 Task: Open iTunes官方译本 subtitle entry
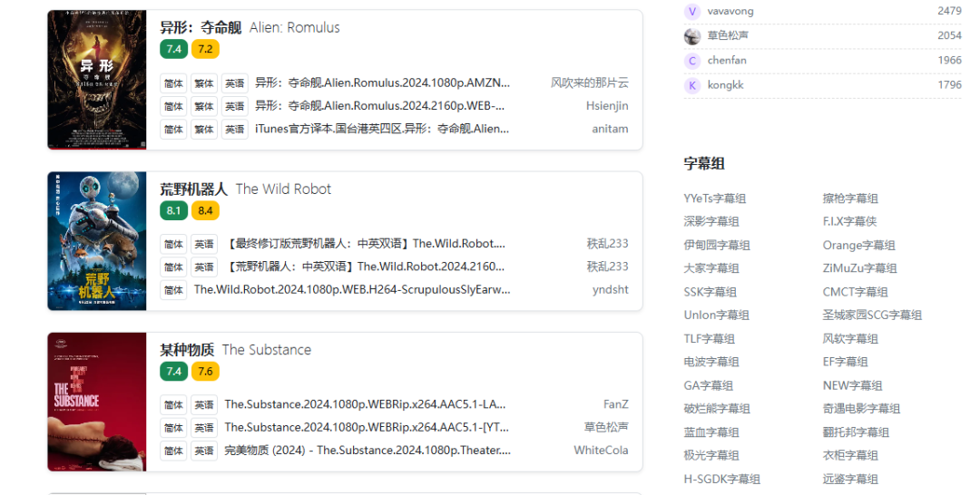coord(382,129)
